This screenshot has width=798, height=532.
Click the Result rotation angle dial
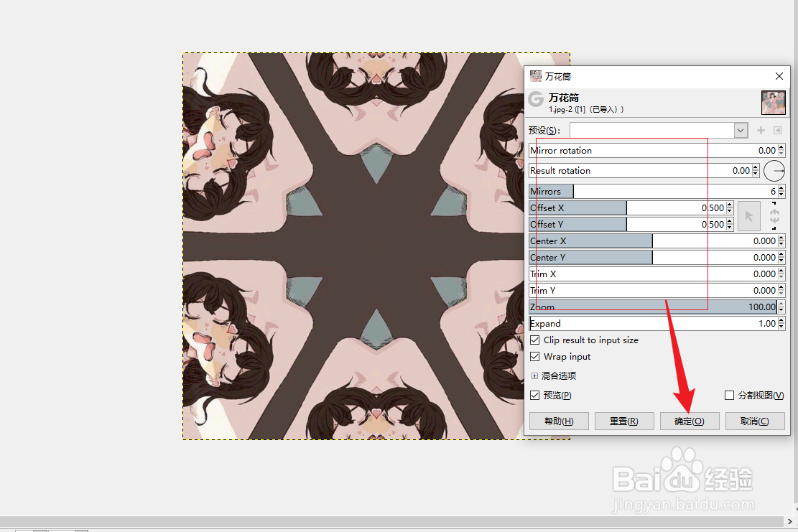[x=774, y=171]
